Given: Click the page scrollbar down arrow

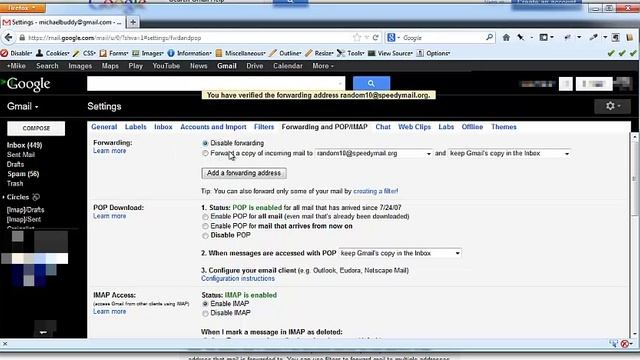Looking at the screenshot, I should [x=634, y=334].
